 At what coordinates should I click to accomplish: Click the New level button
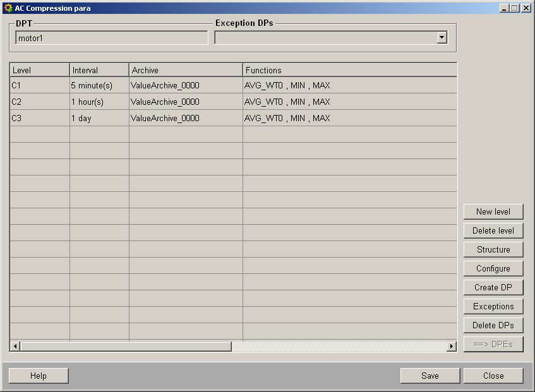493,212
